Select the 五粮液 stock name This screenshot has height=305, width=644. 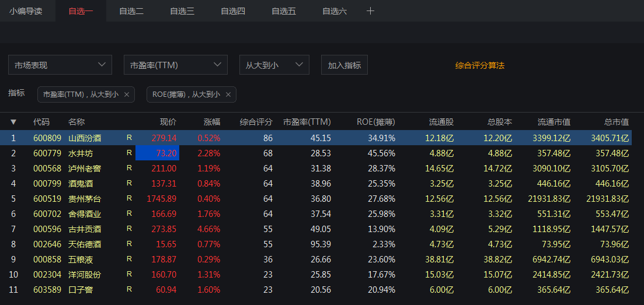coord(81,260)
